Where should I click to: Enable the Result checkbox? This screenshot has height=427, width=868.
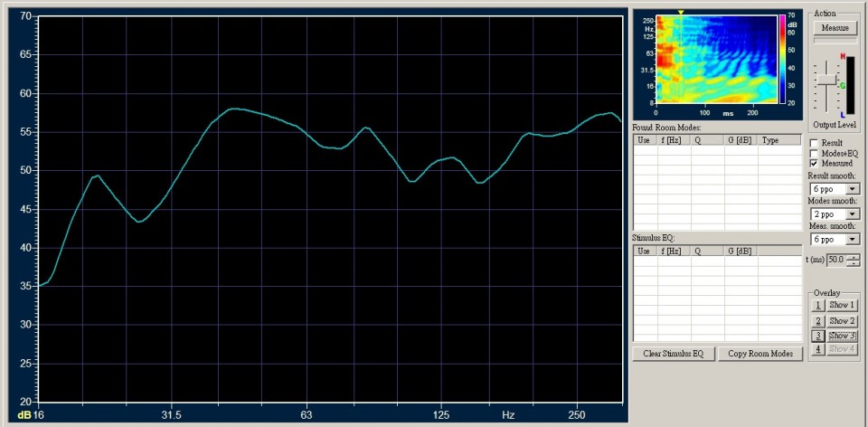[x=814, y=143]
